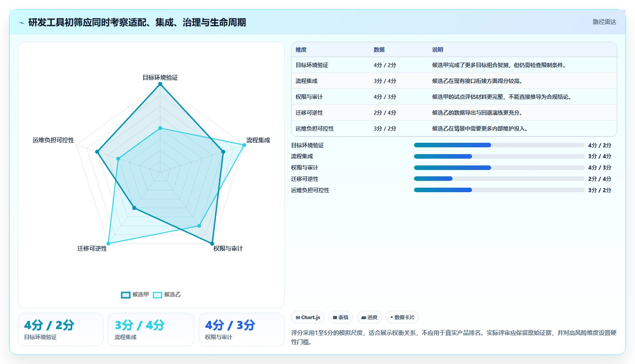Open the 3分 / 4分 流程集成 card
Viewport: 635px width, 364px height.
coord(151,330)
